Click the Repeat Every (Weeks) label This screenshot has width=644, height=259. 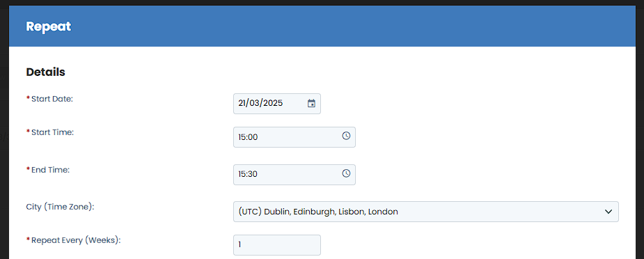[x=76, y=240]
